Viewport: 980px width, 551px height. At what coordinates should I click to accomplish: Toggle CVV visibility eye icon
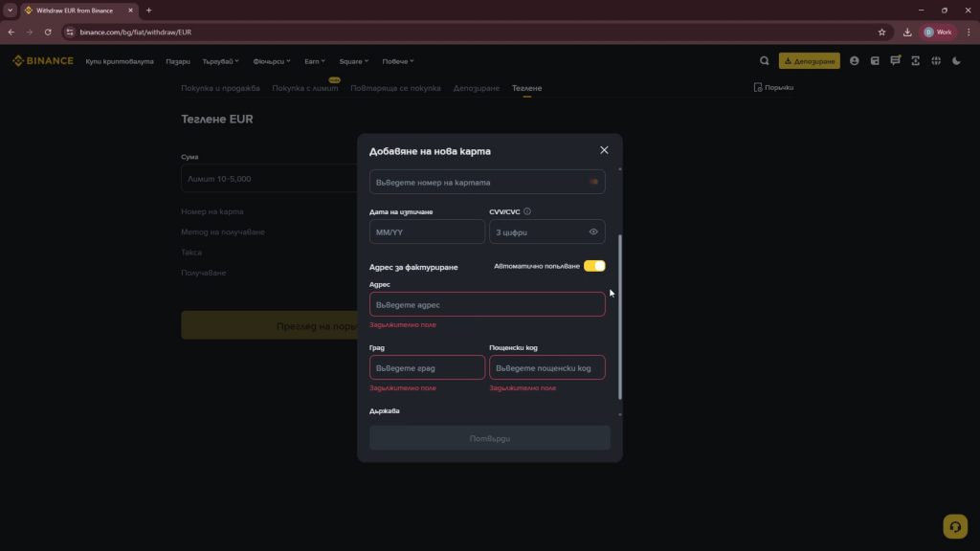(x=593, y=231)
